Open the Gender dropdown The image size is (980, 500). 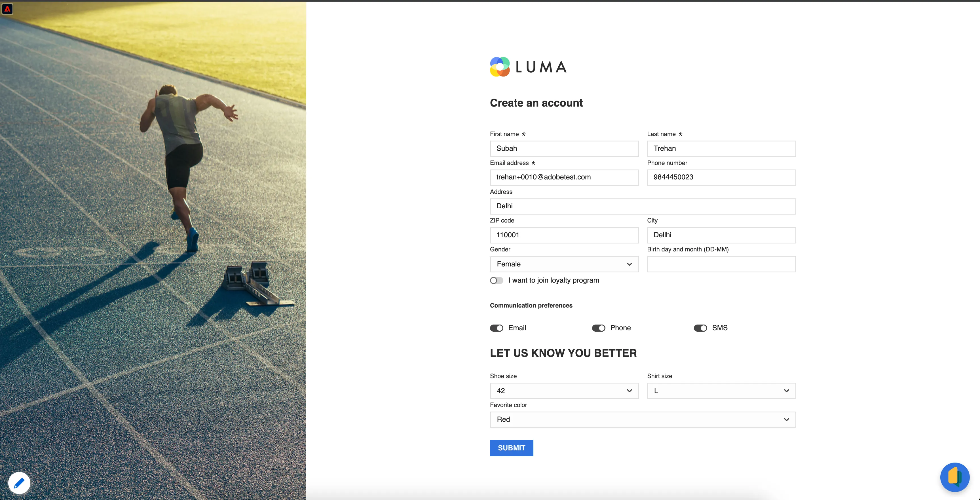[x=564, y=264]
